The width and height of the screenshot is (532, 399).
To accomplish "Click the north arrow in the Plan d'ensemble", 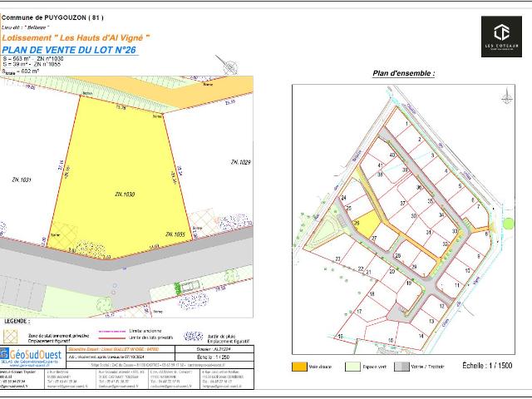I will point(507,96).
